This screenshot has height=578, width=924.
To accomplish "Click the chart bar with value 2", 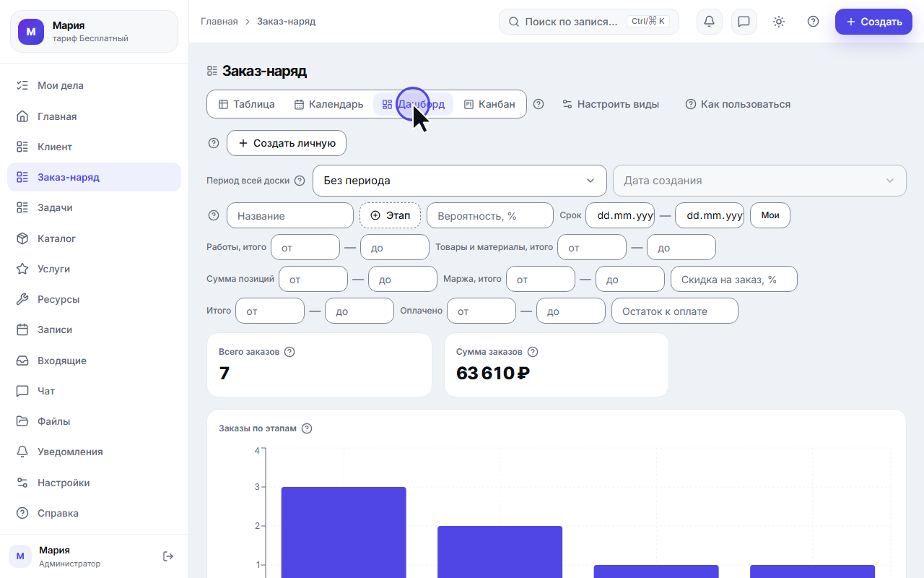I will click(500, 552).
